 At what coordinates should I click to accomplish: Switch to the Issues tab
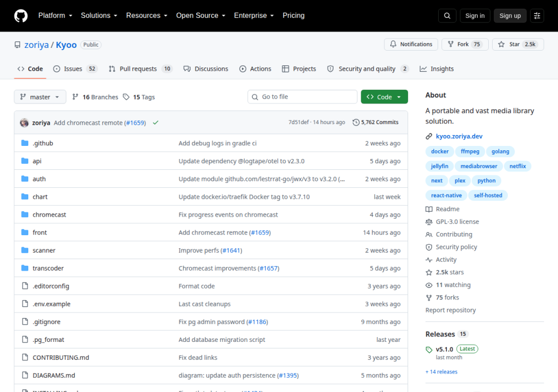pos(75,69)
